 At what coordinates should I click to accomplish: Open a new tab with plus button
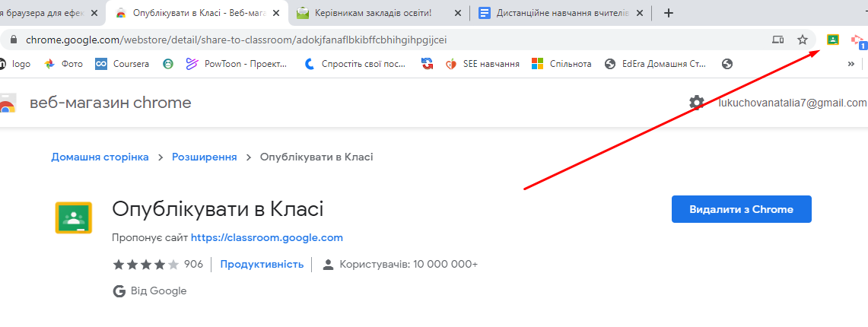point(668,13)
